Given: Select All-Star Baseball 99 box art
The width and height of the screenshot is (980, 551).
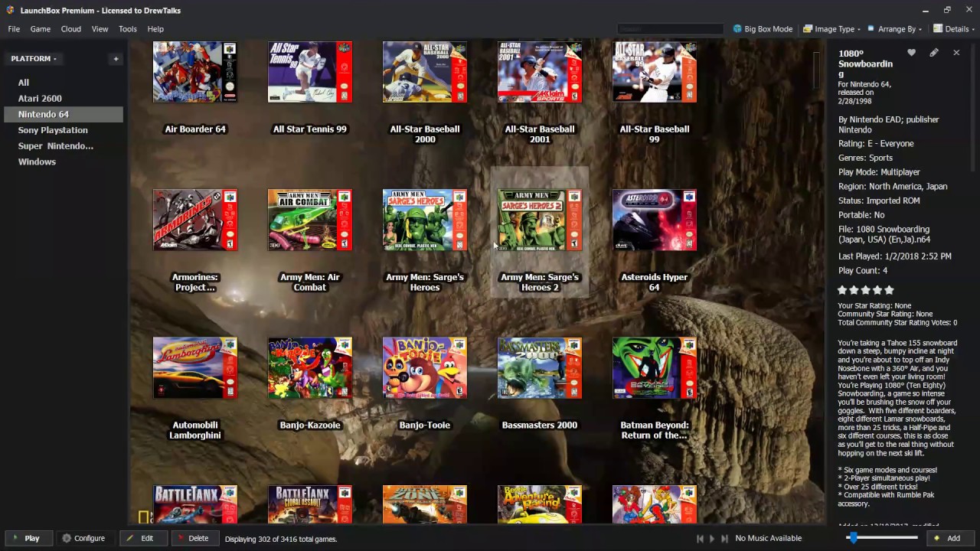Looking at the screenshot, I should (x=655, y=72).
